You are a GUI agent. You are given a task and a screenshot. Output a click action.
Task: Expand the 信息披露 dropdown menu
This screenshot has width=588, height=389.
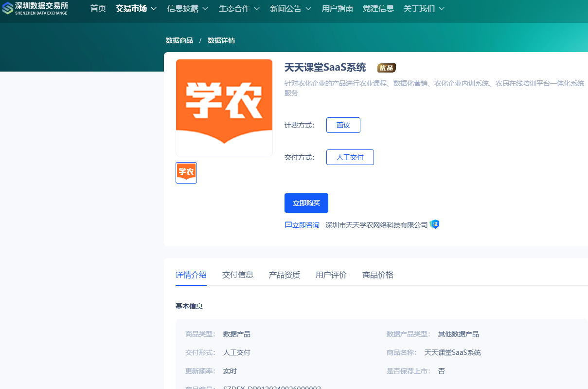[x=187, y=9]
